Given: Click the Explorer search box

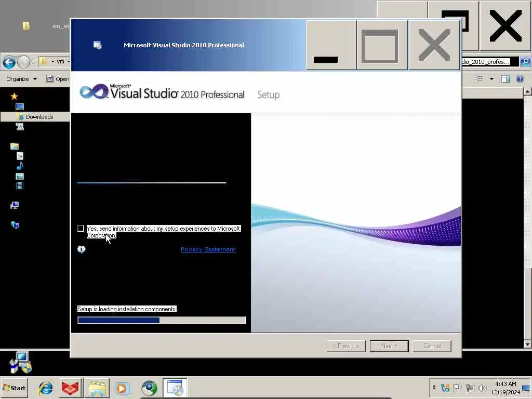Looking at the screenshot, I should (x=490, y=62).
